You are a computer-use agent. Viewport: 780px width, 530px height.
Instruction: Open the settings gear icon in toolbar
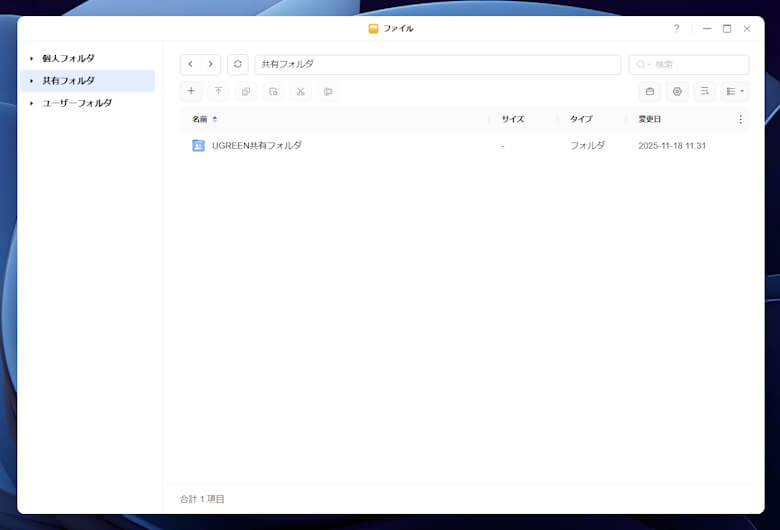click(677, 91)
